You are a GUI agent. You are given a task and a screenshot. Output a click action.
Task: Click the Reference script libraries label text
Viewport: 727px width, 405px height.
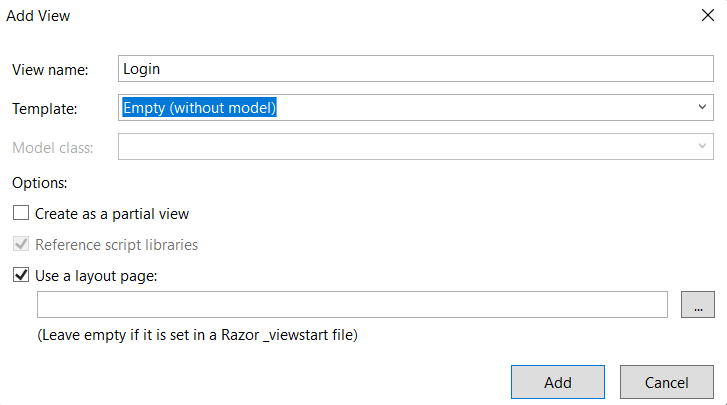[x=116, y=245]
